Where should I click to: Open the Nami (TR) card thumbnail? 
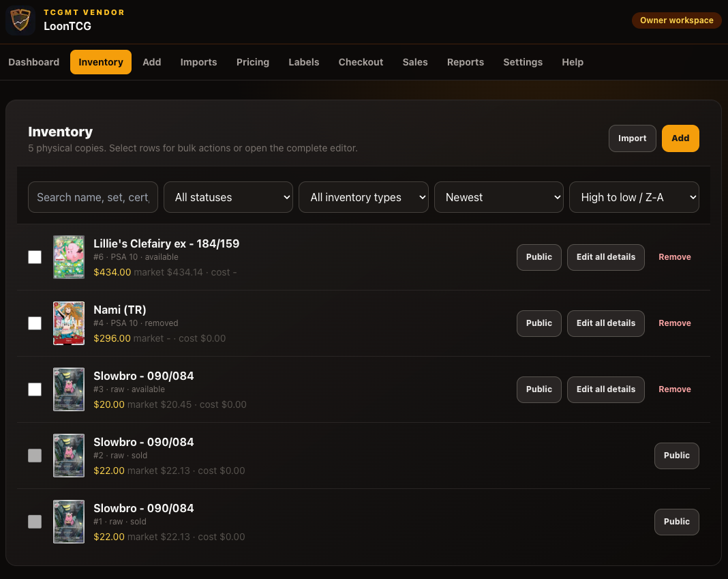(x=69, y=323)
